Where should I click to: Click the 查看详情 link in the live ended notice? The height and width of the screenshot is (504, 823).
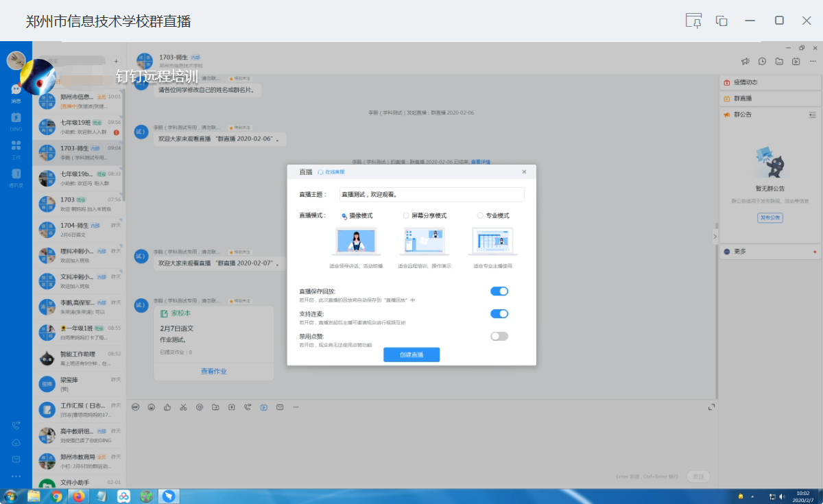[480, 162]
